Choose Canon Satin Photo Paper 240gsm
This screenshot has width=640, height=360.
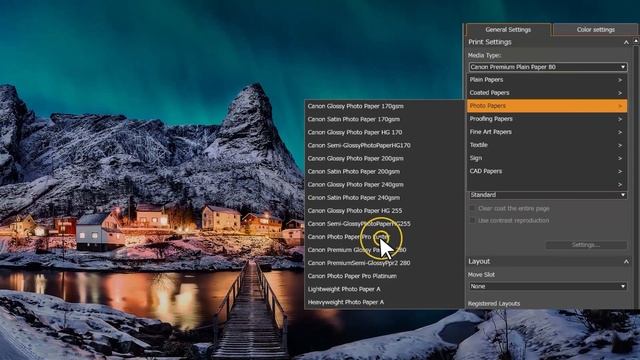384,198
